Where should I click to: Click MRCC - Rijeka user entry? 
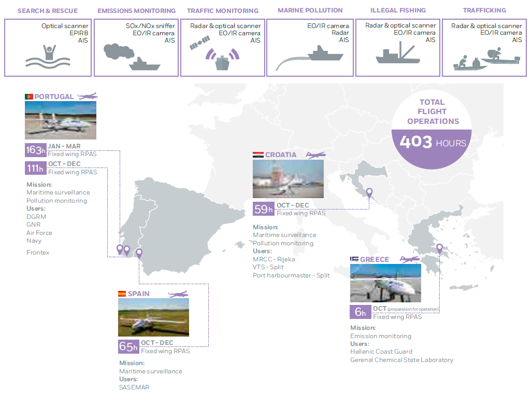click(x=274, y=259)
